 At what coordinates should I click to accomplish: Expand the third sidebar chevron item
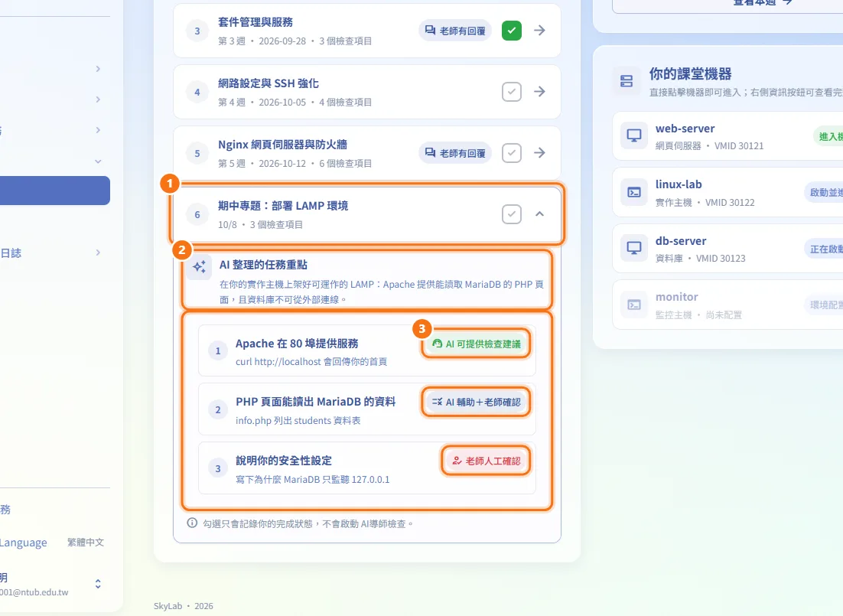point(98,130)
